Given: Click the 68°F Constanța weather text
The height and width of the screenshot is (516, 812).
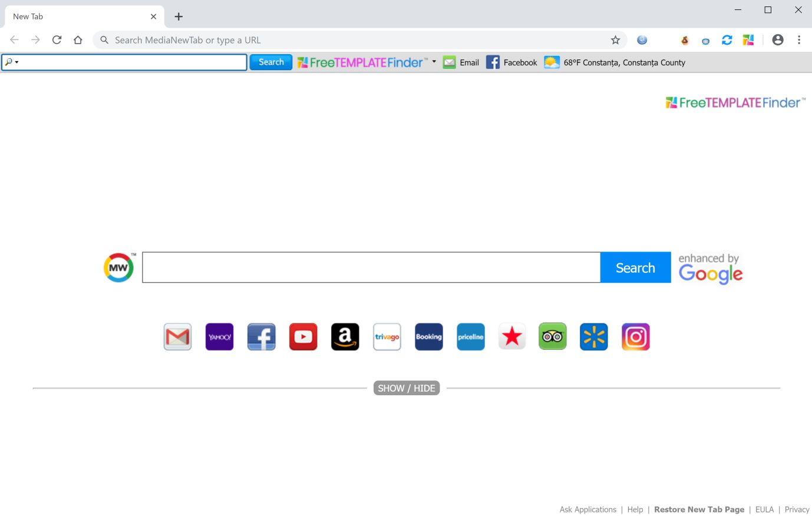Looking at the screenshot, I should click(625, 62).
